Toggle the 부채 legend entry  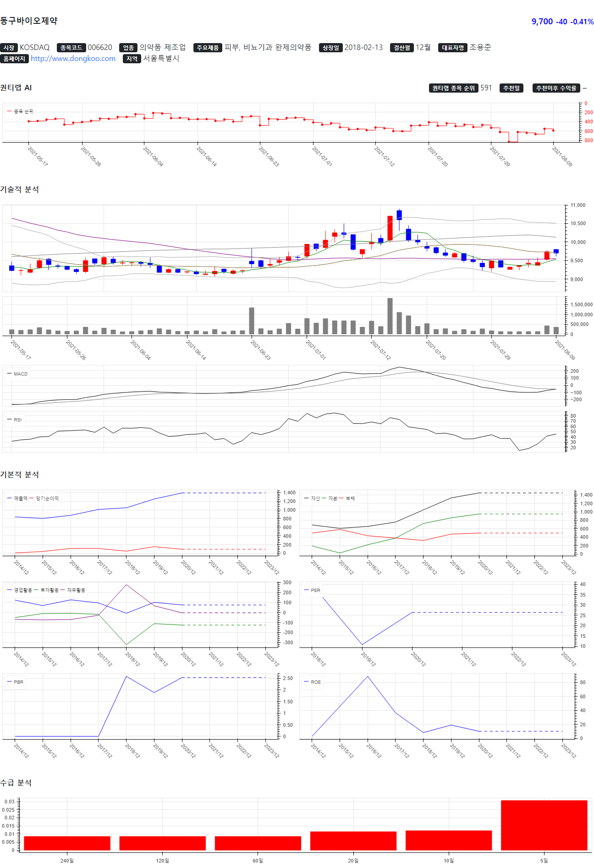(347, 498)
